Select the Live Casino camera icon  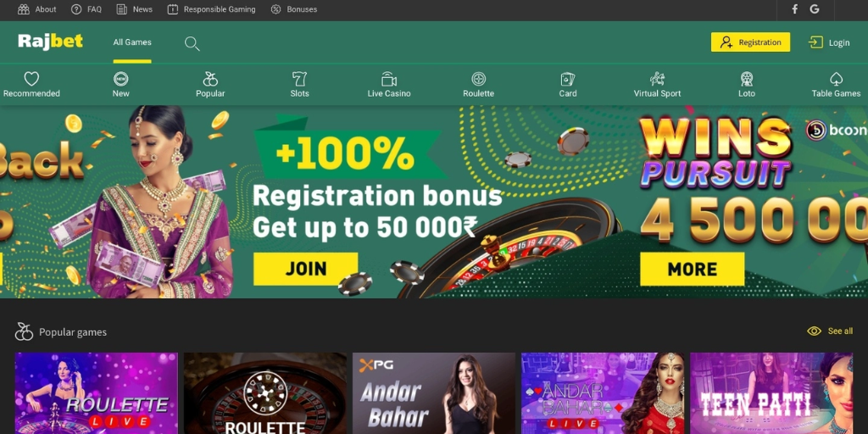pos(389,79)
